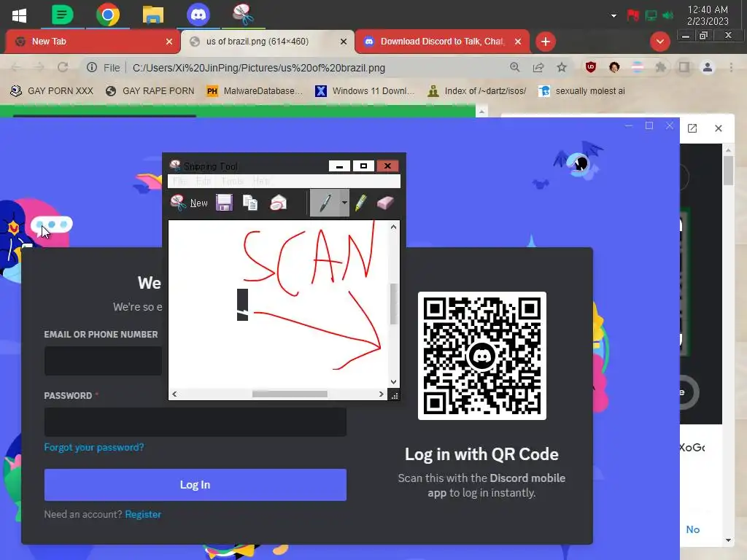Show hidden system tray icons
747x560 pixels.
[x=614, y=16]
